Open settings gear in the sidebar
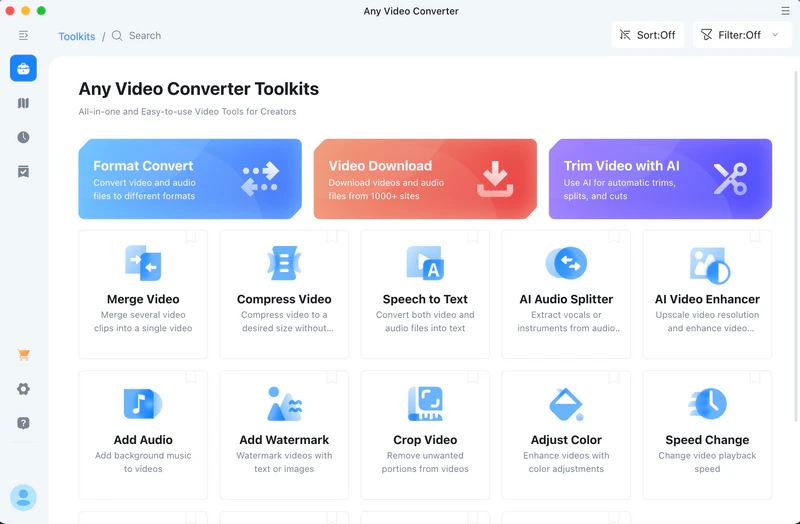800x524 pixels. click(x=23, y=389)
